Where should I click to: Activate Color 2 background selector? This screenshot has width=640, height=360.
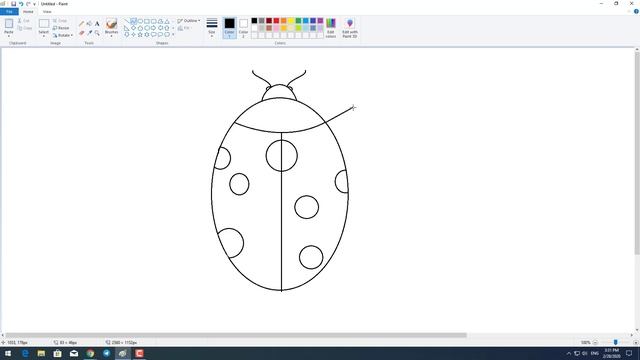tap(243, 28)
